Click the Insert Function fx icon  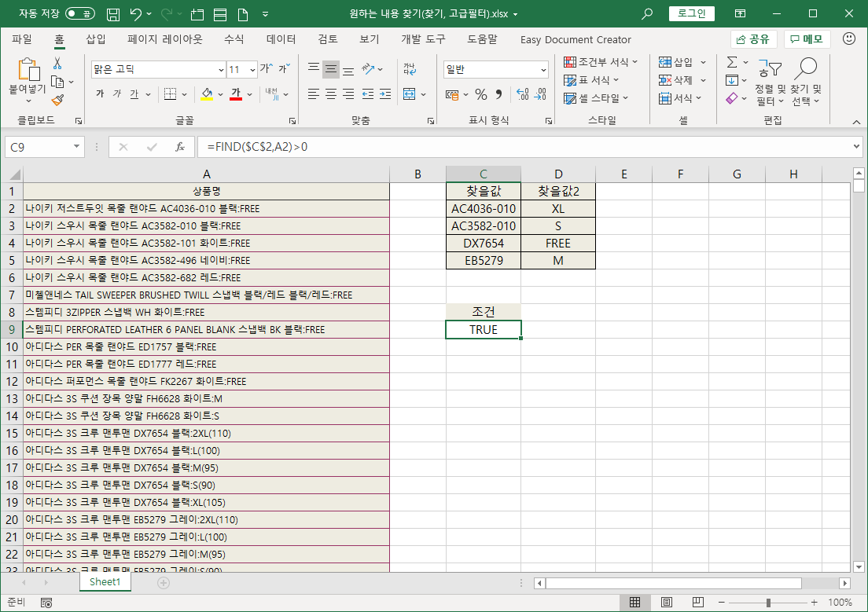click(179, 147)
